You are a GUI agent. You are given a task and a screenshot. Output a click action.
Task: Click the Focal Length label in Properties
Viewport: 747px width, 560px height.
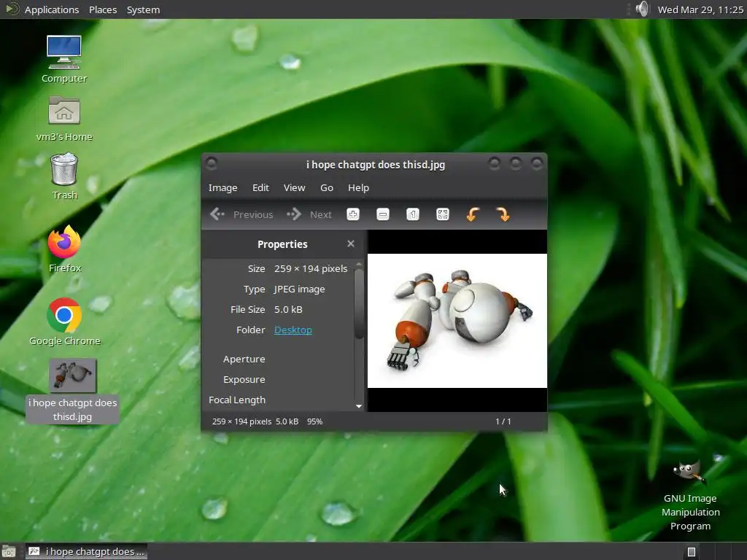pyautogui.click(x=237, y=400)
